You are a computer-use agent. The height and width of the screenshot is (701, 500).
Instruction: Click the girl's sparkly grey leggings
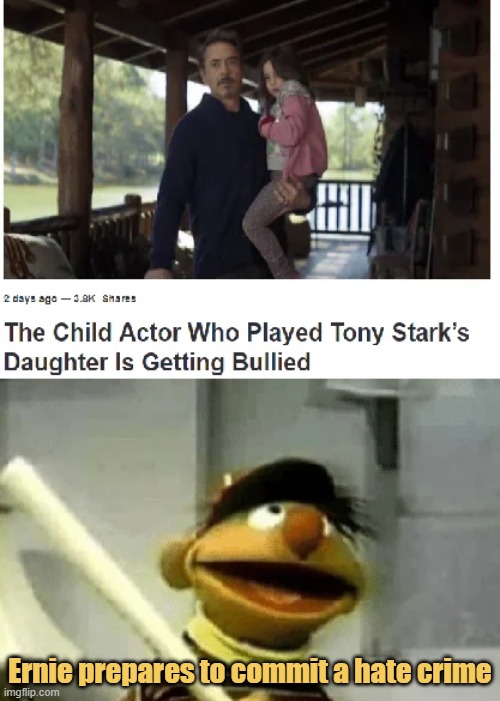(x=268, y=224)
